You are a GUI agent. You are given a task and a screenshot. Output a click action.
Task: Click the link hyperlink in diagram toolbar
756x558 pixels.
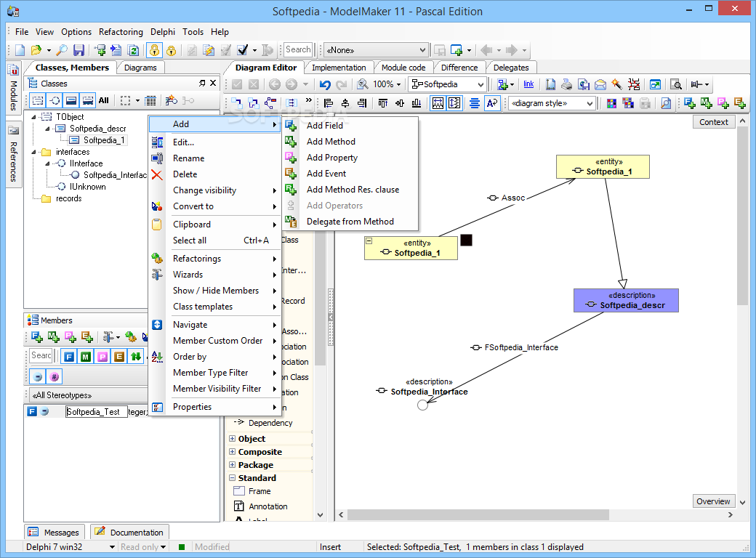(529, 84)
